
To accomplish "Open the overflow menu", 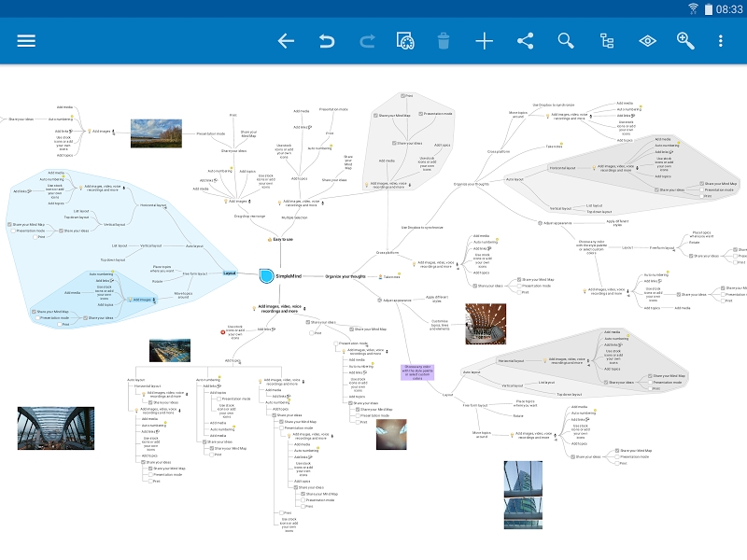I will pyautogui.click(x=720, y=40).
